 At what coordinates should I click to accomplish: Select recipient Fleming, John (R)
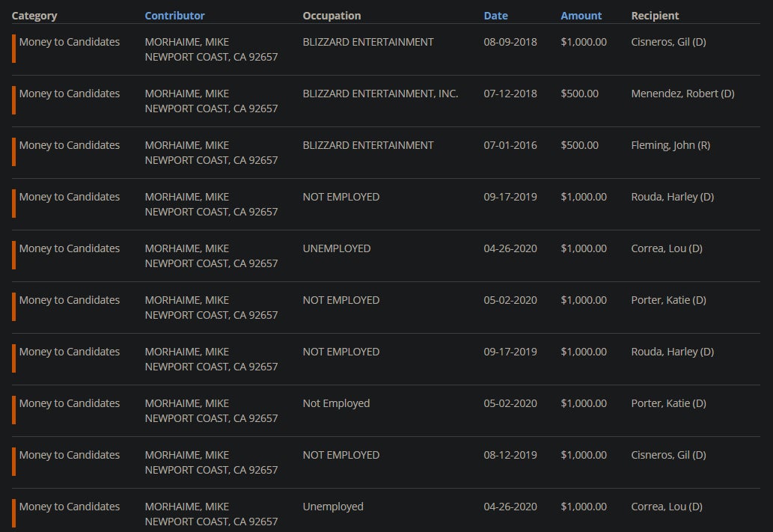coord(670,145)
